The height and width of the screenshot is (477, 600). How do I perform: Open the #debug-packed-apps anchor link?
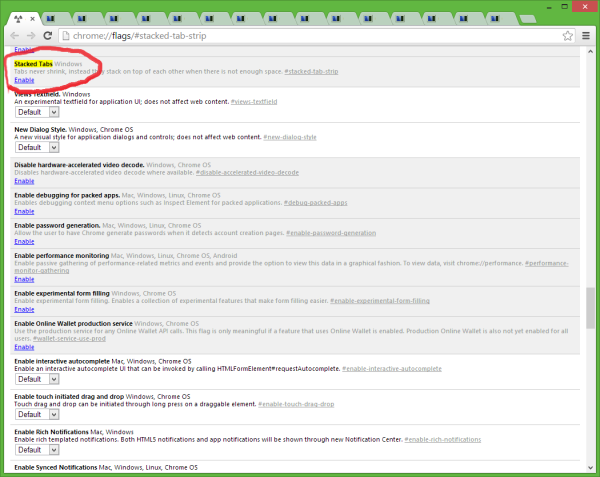coord(316,203)
